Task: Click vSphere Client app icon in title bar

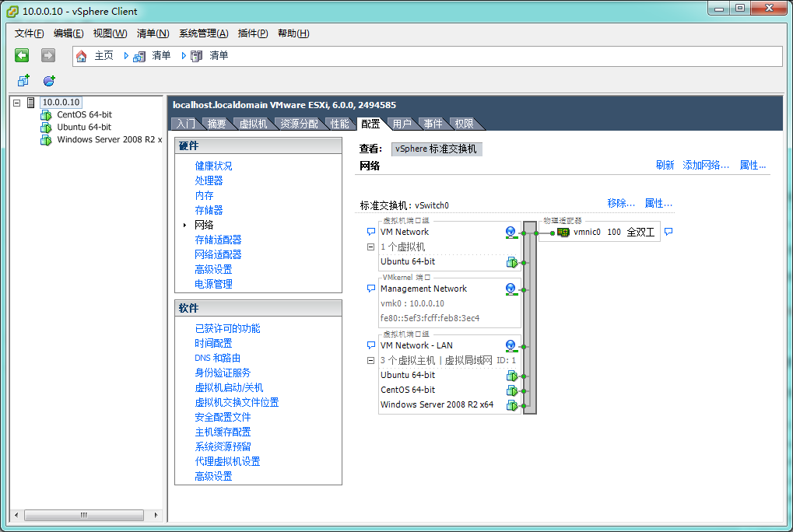Action: (x=12, y=11)
